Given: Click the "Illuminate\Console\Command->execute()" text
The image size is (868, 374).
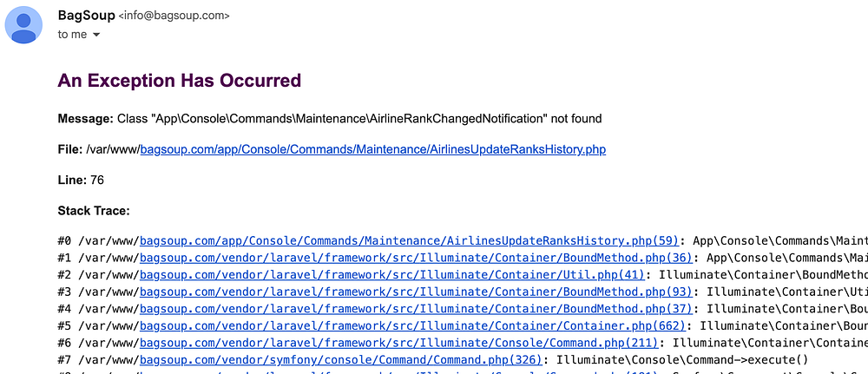Looking at the screenshot, I should pos(682,359).
